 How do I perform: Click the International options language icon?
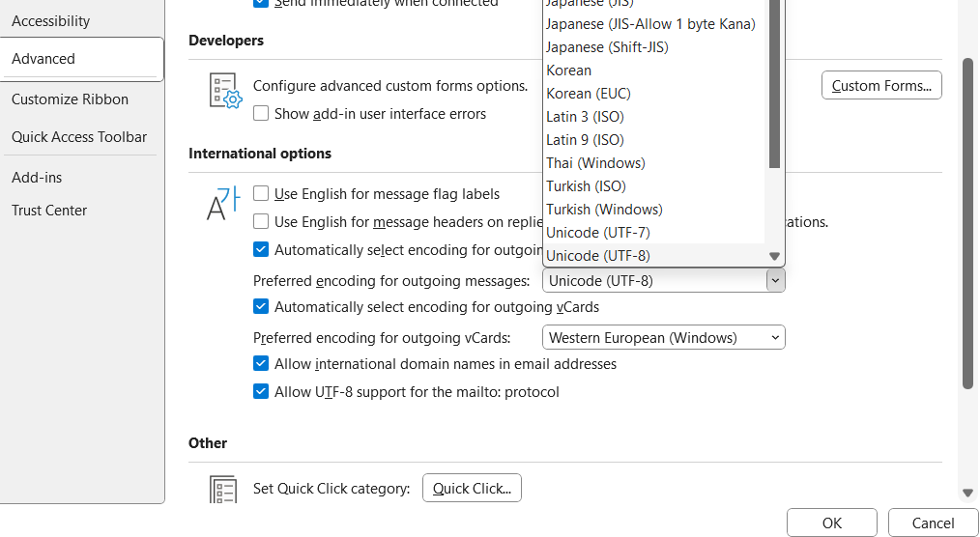(224, 202)
